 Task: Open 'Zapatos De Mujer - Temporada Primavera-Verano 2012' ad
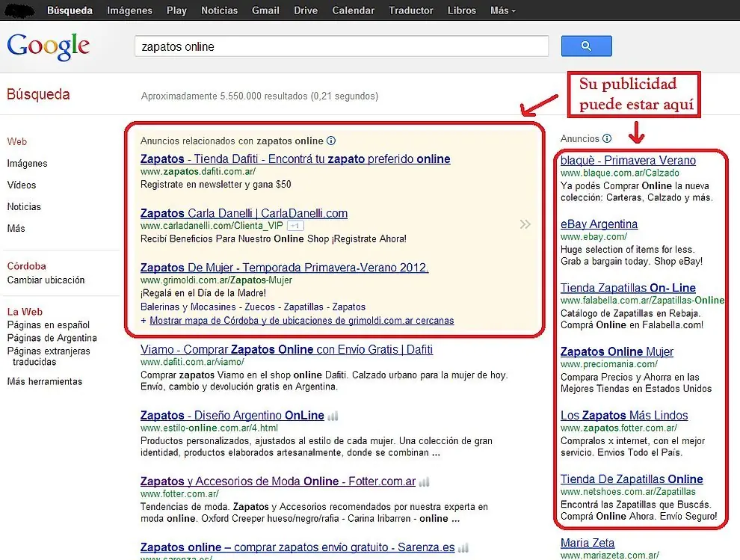pyautogui.click(x=285, y=268)
